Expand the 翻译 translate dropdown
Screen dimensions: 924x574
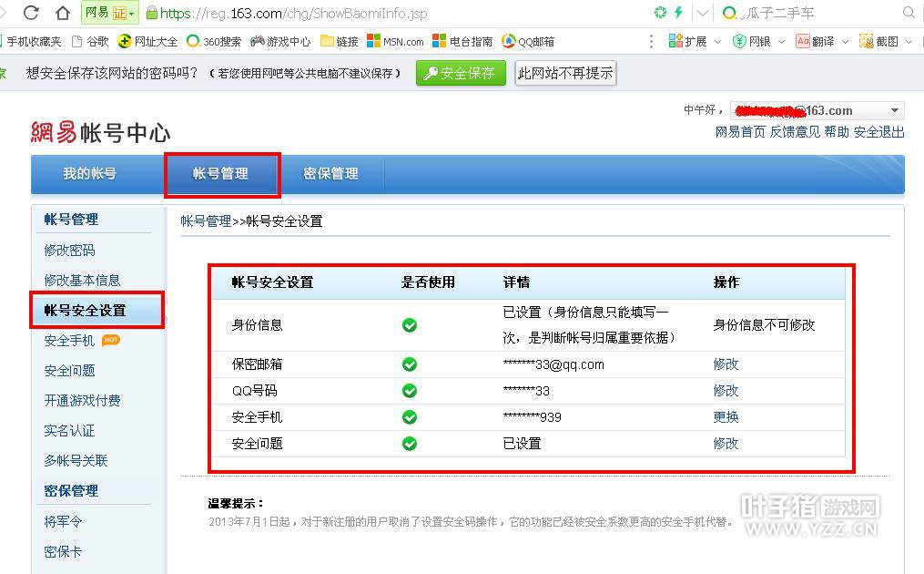[x=845, y=41]
